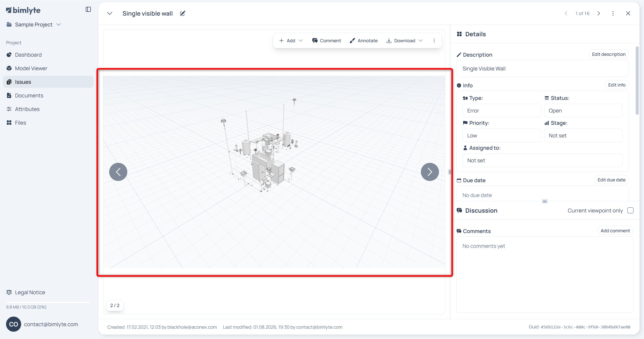This screenshot has width=644, height=339.
Task: Click the 9.8 MB / 10.0 GB storage text
Action: (x=26, y=307)
